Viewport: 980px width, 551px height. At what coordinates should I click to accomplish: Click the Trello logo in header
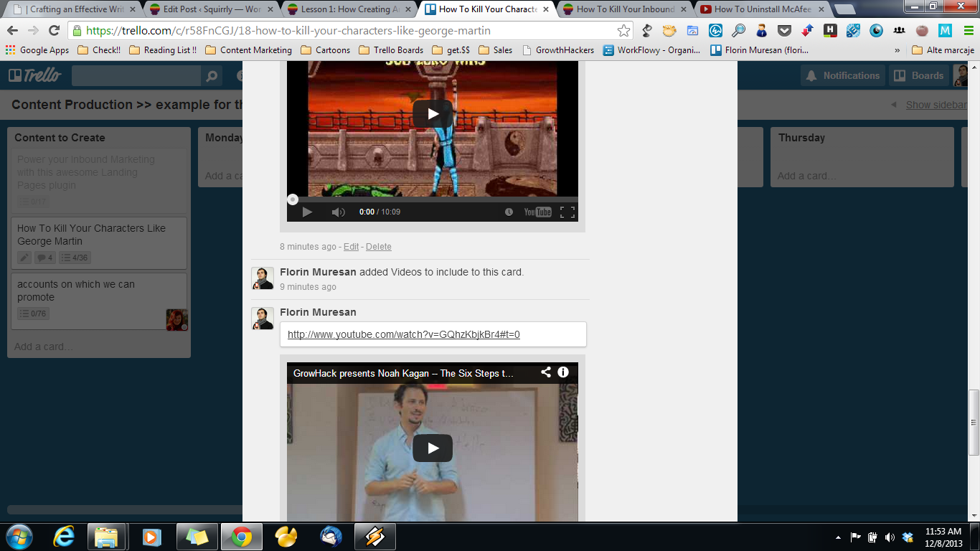(35, 75)
